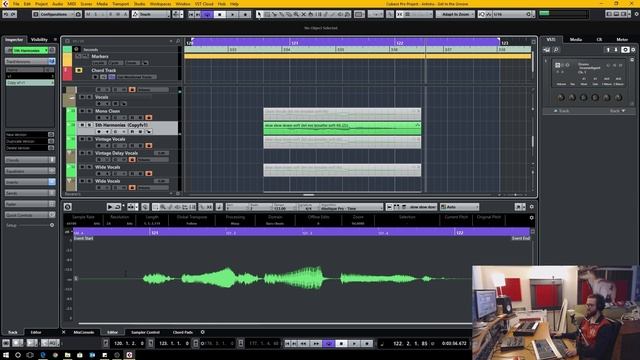This screenshot has height=360, width=640.
Task: Open the MixConsole tab in lower zone
Action: point(84,332)
